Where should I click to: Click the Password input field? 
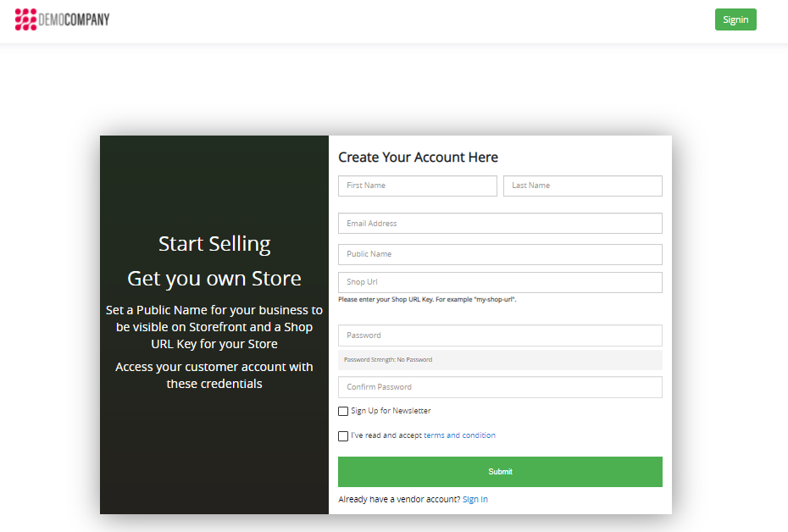point(500,335)
